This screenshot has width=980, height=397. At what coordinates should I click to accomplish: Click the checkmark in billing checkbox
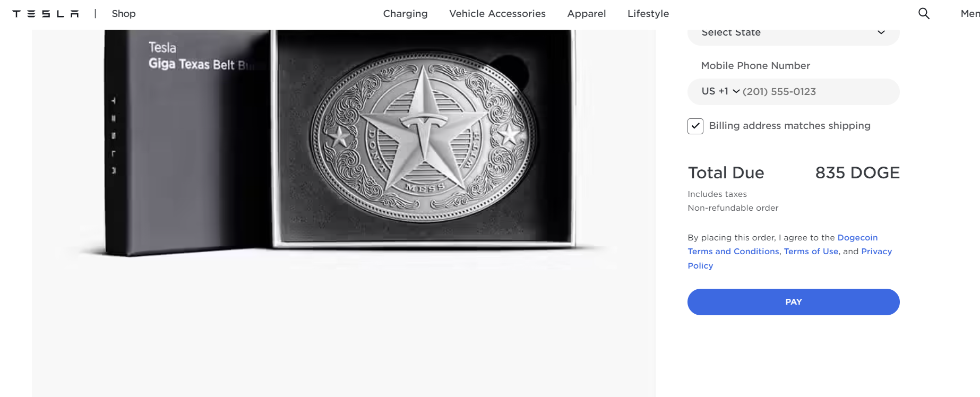coord(695,126)
